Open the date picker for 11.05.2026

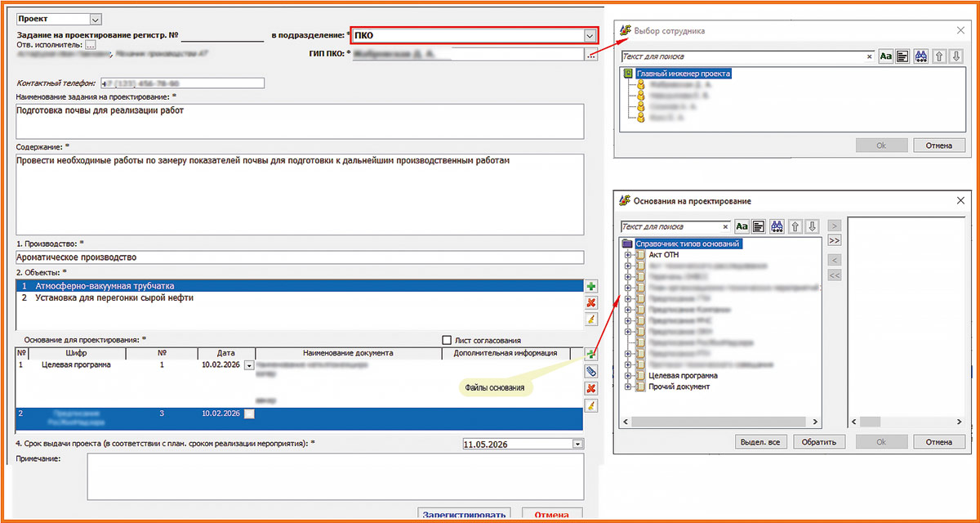(578, 444)
